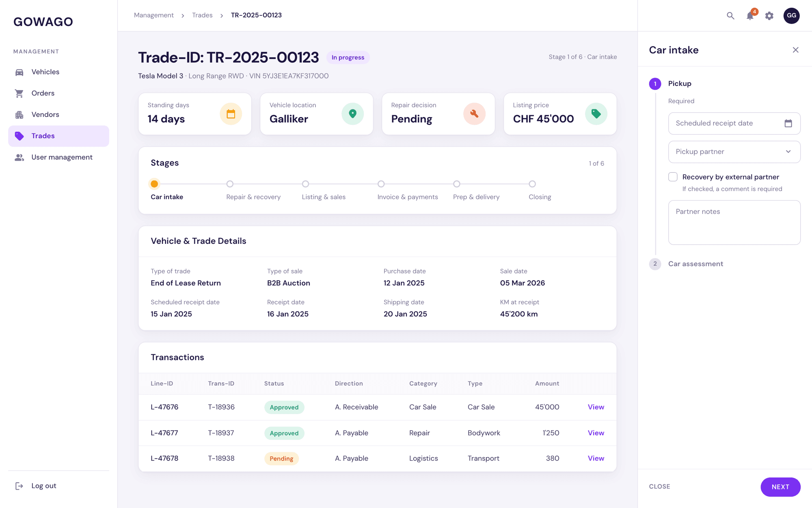The height and width of the screenshot is (508, 812).
Task: Open calendar picker in Scheduled receipt date
Action: (788, 123)
